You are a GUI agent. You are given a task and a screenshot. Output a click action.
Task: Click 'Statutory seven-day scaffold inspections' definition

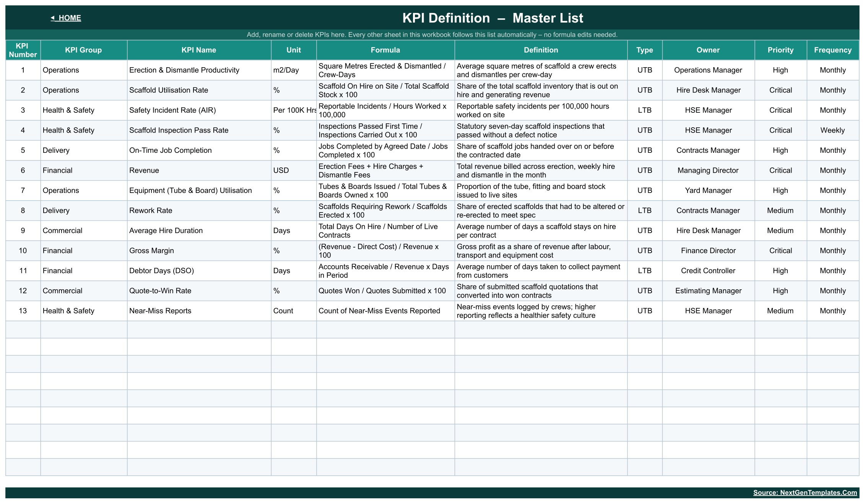[541, 130]
